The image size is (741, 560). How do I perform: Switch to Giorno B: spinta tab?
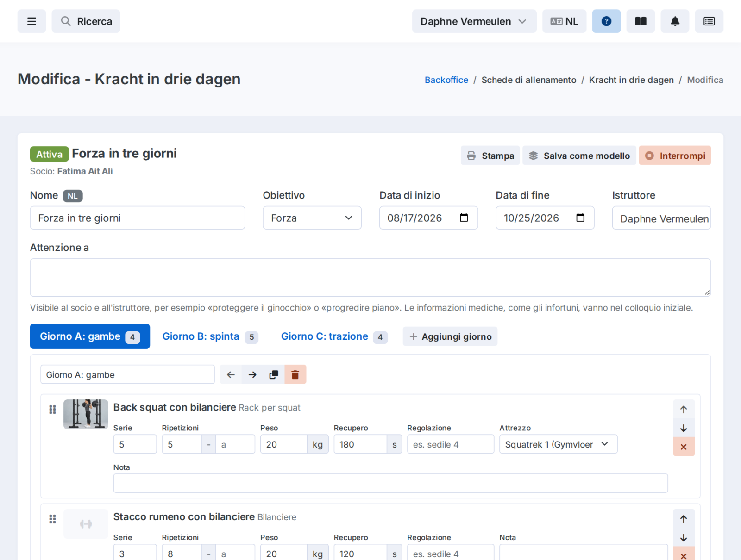(x=210, y=336)
